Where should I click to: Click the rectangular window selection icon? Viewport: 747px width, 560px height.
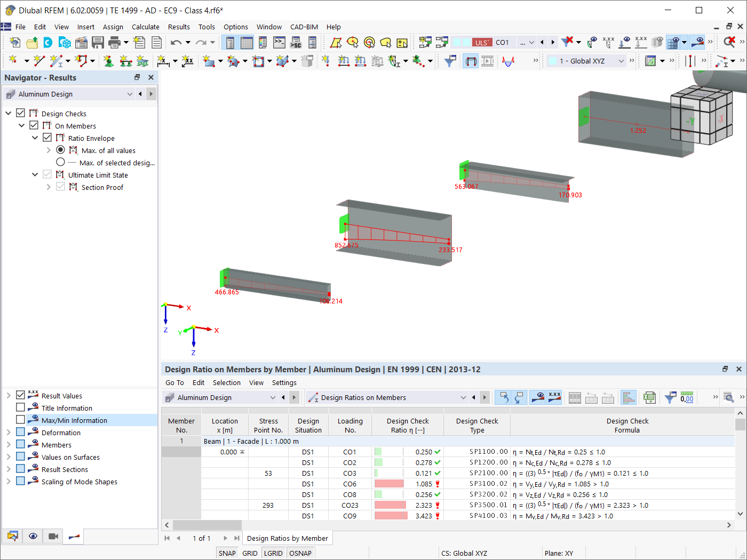tap(336, 43)
